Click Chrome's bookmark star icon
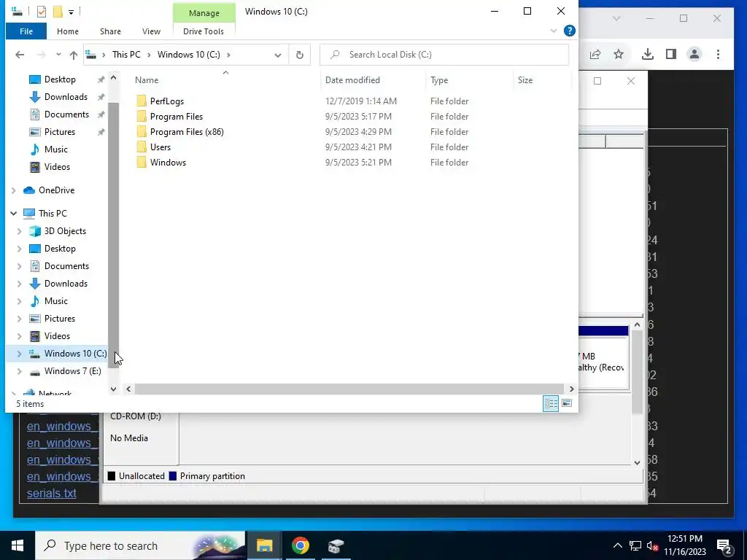Screen dimensions: 747x560 click(x=619, y=54)
